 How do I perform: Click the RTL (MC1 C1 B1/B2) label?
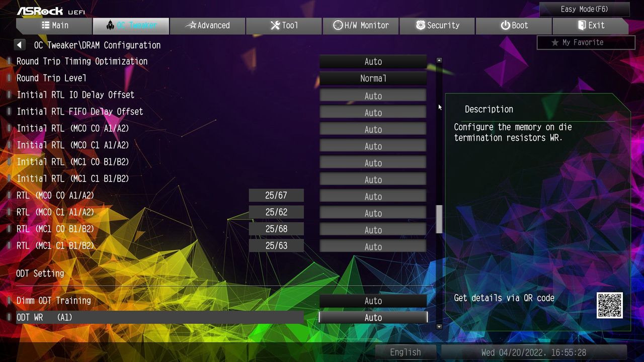point(55,246)
